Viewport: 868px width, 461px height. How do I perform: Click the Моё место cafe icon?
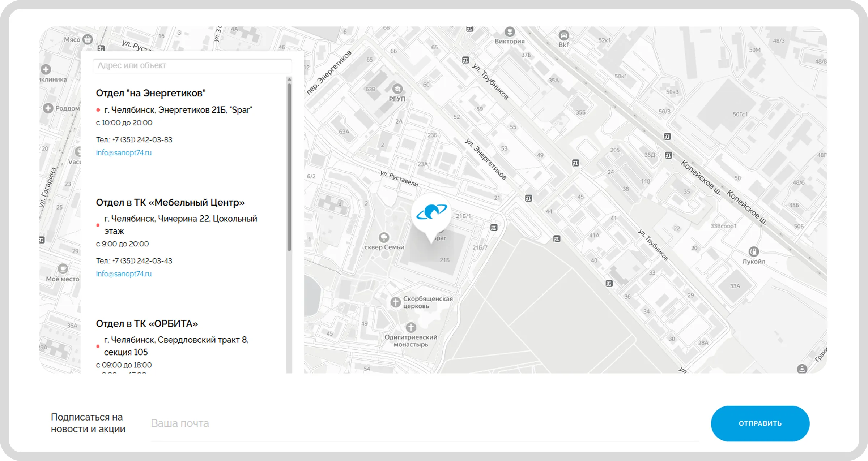[x=63, y=269]
